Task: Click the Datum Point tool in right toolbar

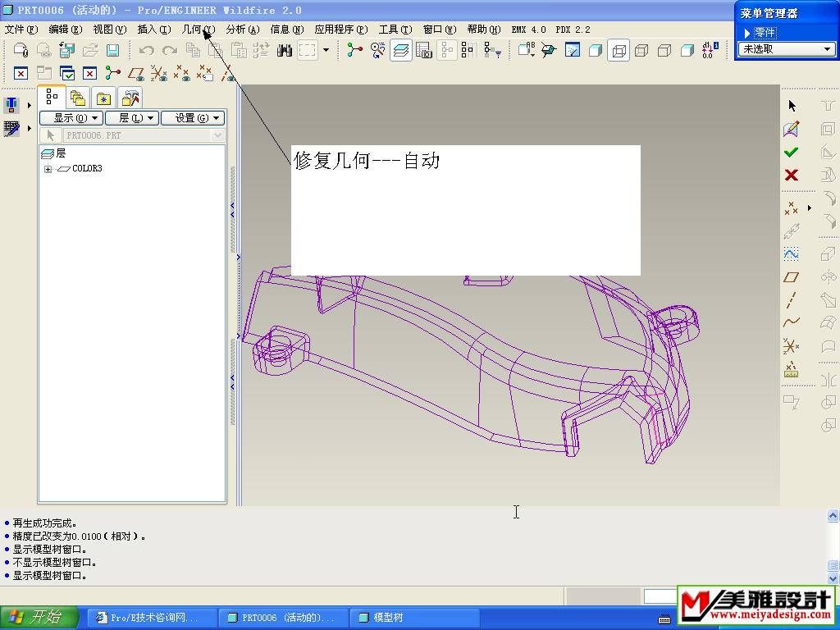Action: [792, 208]
